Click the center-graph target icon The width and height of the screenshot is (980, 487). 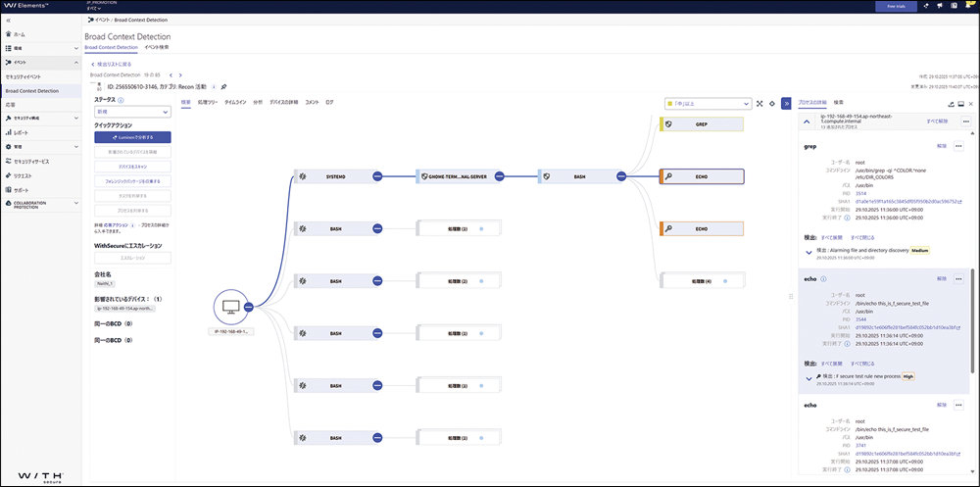pyautogui.click(x=772, y=103)
